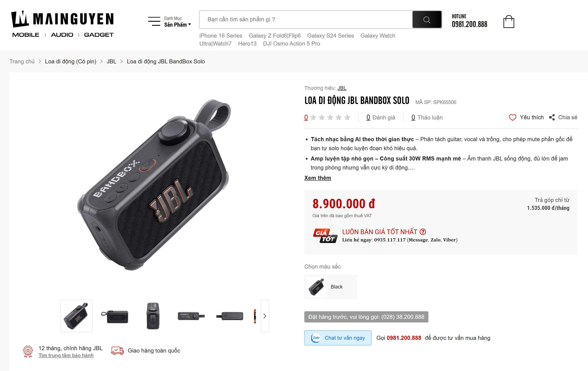Open iPhone 16 Series quick link
The image size is (588, 371).
point(220,36)
